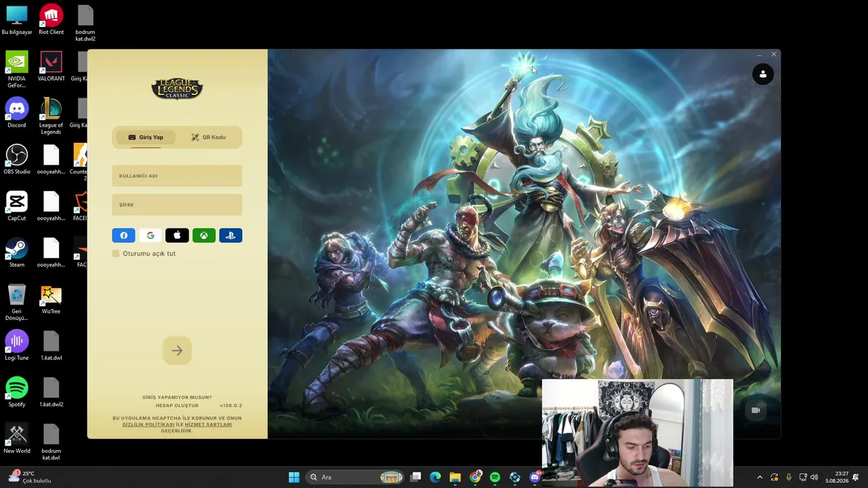The height and width of the screenshot is (488, 868).
Task: Switch to the QR Kodu tab
Action: coord(208,137)
